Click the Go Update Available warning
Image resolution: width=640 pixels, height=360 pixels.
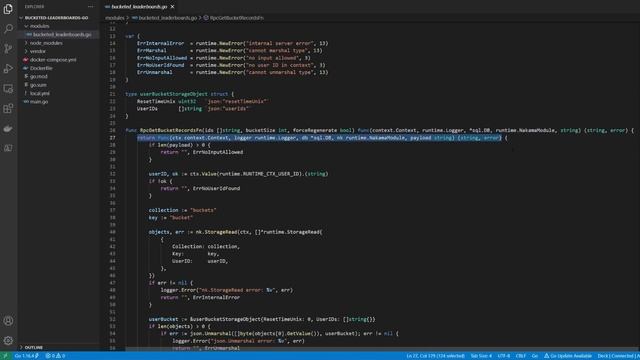click(x=568, y=356)
